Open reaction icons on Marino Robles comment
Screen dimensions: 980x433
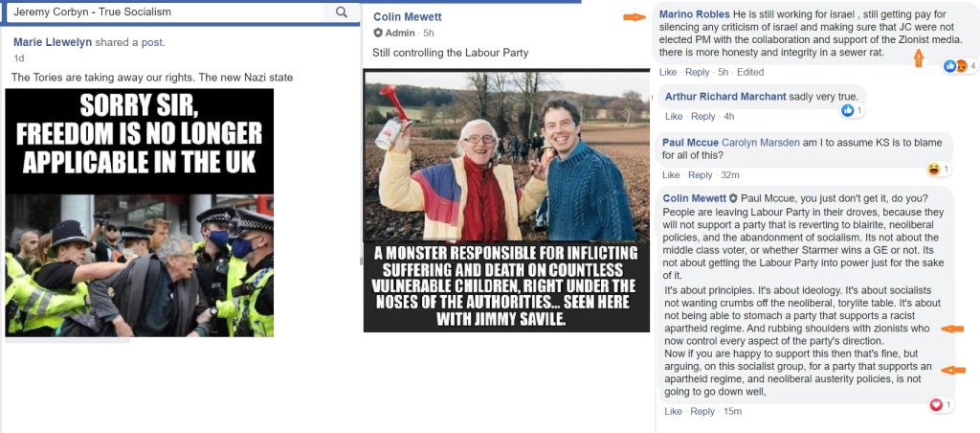[x=956, y=66]
